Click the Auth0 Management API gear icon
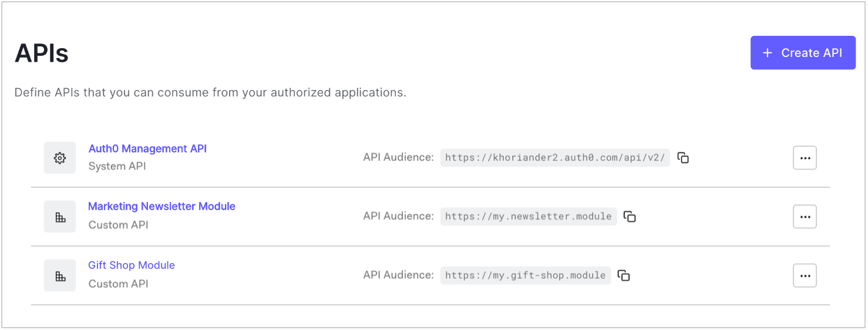Screen dimensions: 868x330 click(x=60, y=158)
